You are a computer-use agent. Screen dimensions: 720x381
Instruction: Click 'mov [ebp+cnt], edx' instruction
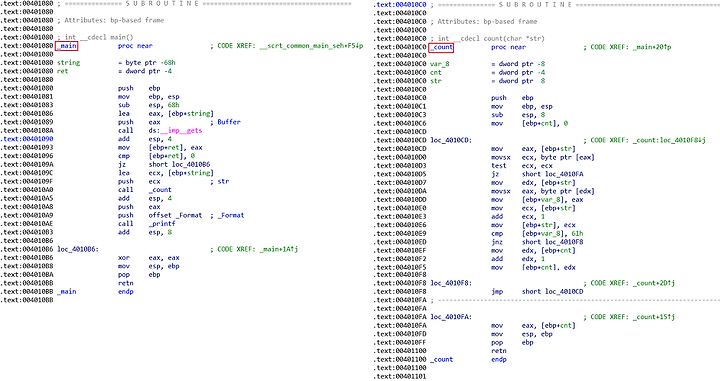click(534, 268)
